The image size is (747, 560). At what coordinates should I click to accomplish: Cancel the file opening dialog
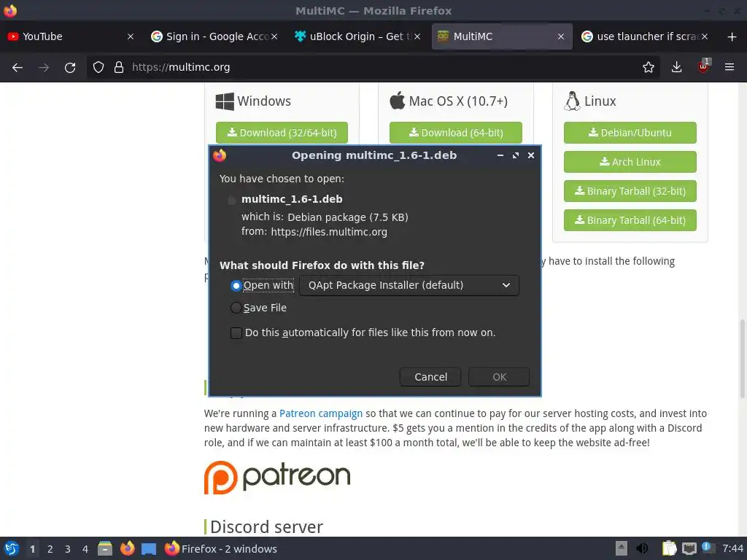coord(430,377)
